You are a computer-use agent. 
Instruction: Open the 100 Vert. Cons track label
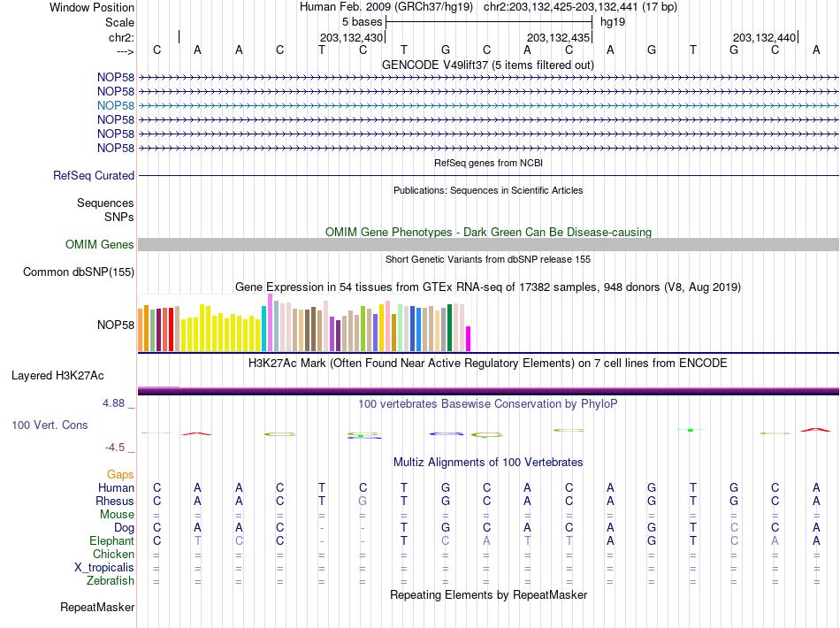[50, 425]
